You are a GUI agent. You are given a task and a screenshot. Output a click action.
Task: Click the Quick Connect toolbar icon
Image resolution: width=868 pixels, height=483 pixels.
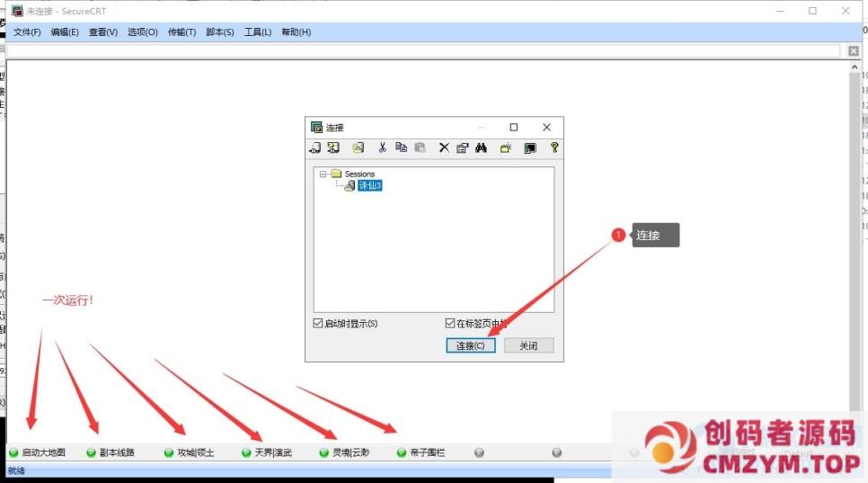333,148
